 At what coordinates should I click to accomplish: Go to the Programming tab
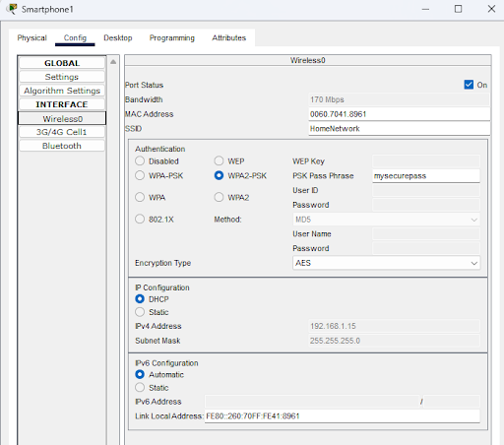(172, 37)
